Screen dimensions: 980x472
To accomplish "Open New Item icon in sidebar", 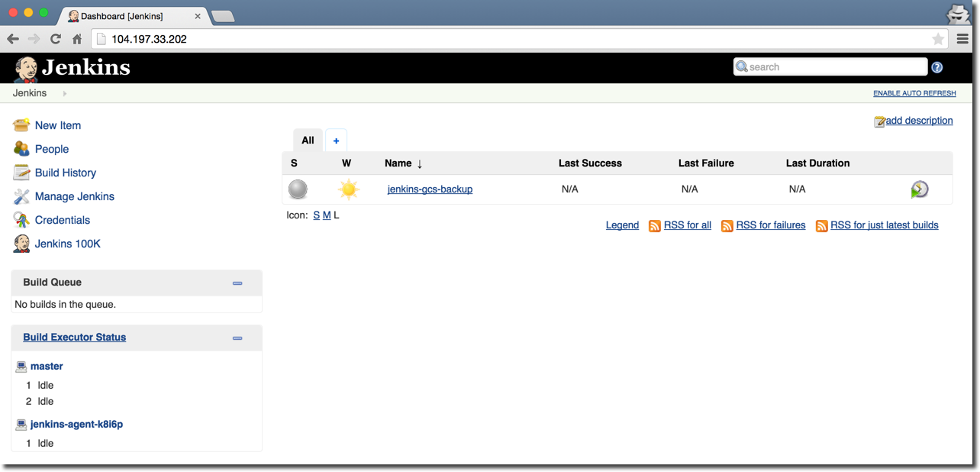I will pos(21,125).
